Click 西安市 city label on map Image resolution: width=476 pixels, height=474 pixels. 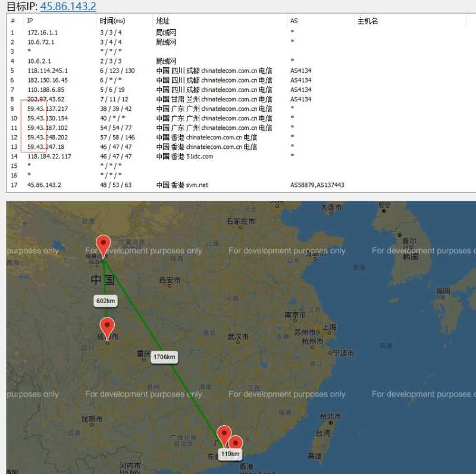click(170, 280)
